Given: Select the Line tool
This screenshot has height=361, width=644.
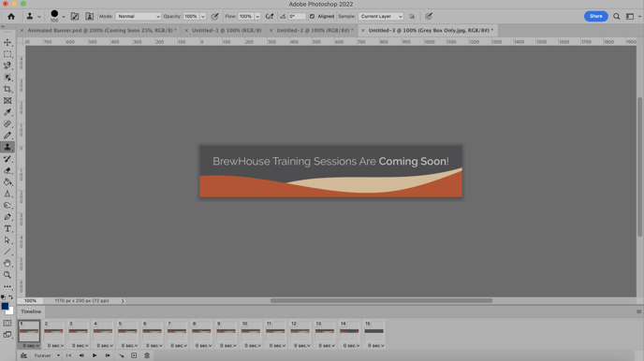Looking at the screenshot, I should tap(7, 252).
